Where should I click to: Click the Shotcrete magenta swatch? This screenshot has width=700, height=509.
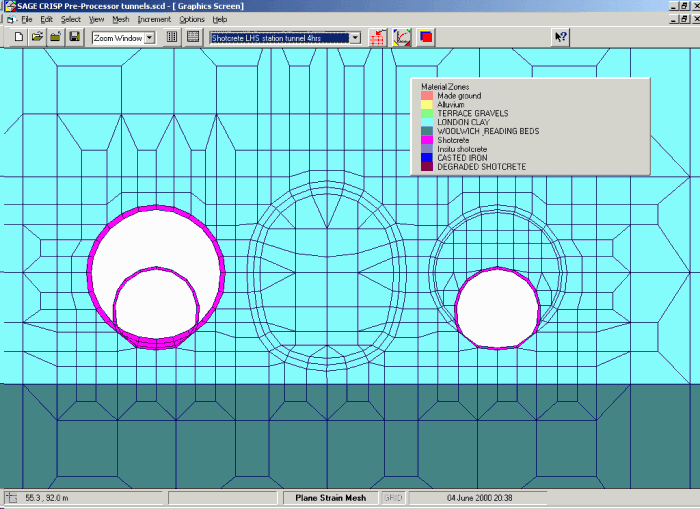tap(427, 140)
